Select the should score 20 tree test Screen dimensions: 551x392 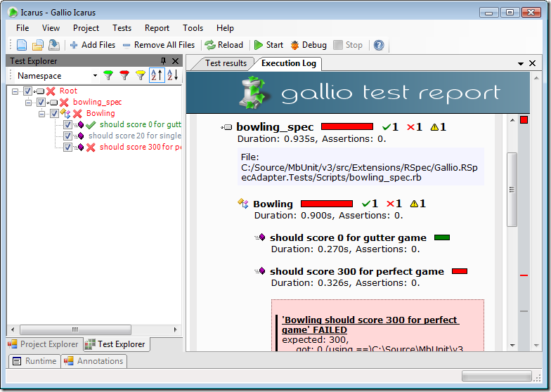[x=135, y=136]
